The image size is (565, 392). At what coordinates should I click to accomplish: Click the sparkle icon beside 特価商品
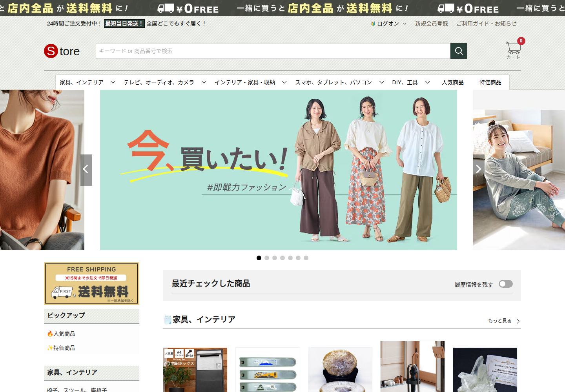click(x=50, y=348)
